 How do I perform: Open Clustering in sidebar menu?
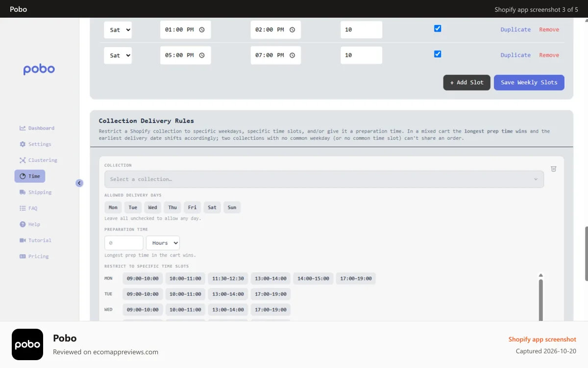click(x=43, y=160)
